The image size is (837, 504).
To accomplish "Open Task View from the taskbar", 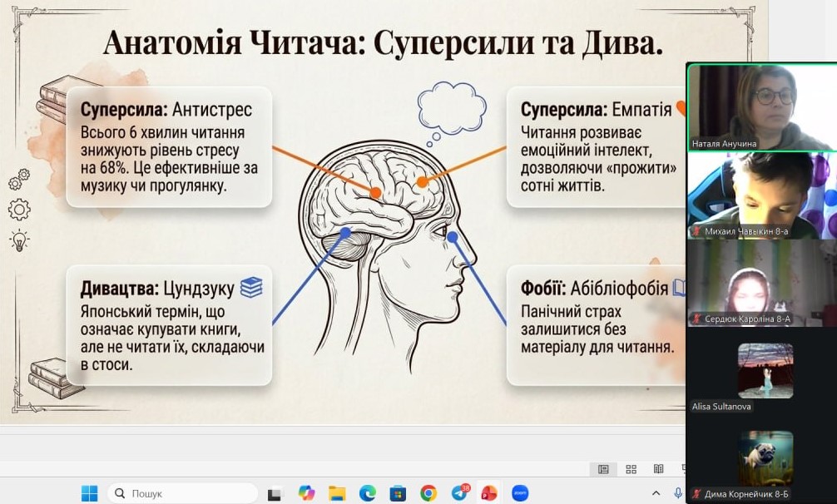I will [275, 493].
